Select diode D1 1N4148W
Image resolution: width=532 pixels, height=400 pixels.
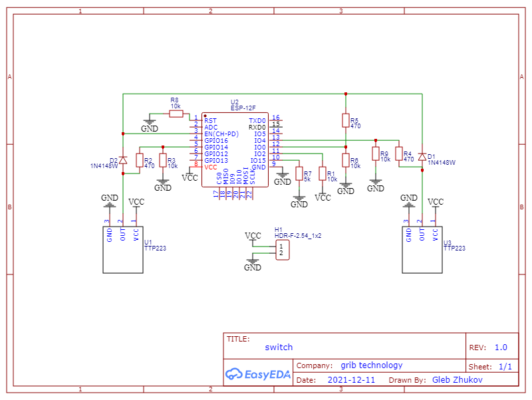click(x=424, y=156)
